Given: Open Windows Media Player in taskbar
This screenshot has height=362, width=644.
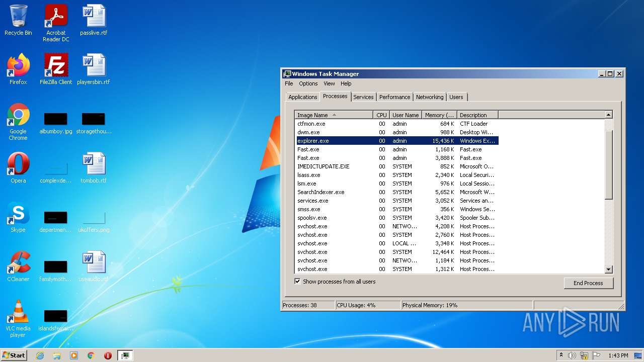Looking at the screenshot, I should pos(74,355).
